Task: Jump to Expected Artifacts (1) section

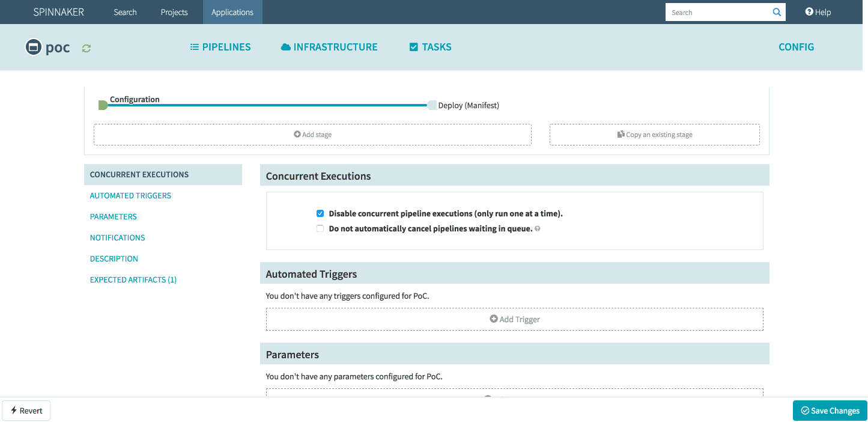Action: point(133,280)
